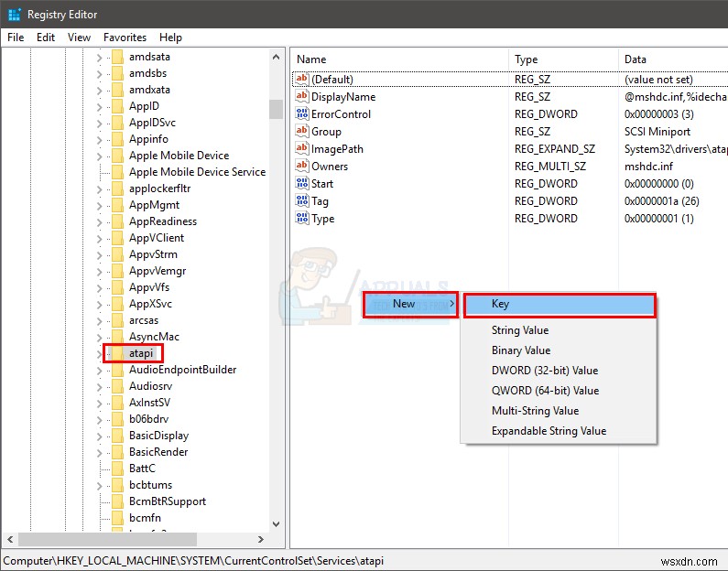
Task: Choose Key from the New submenu
Action: 560,305
